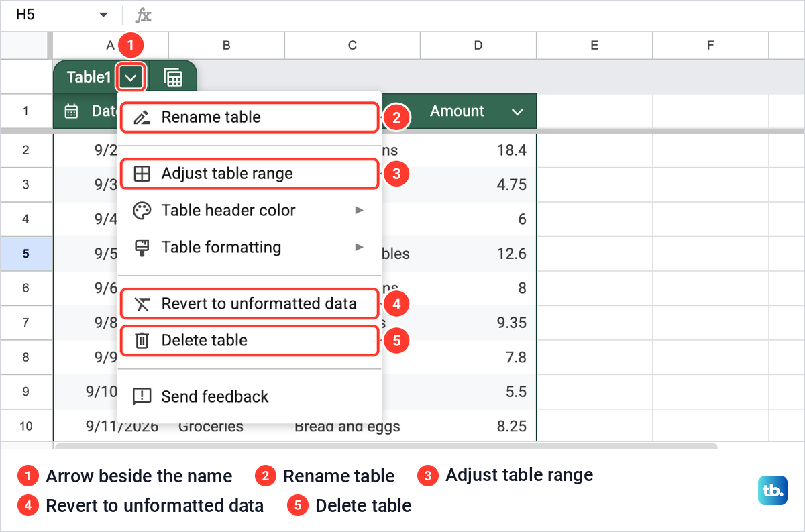The width and height of the screenshot is (805, 532).
Task: Select row 8 header
Action: coord(26,358)
